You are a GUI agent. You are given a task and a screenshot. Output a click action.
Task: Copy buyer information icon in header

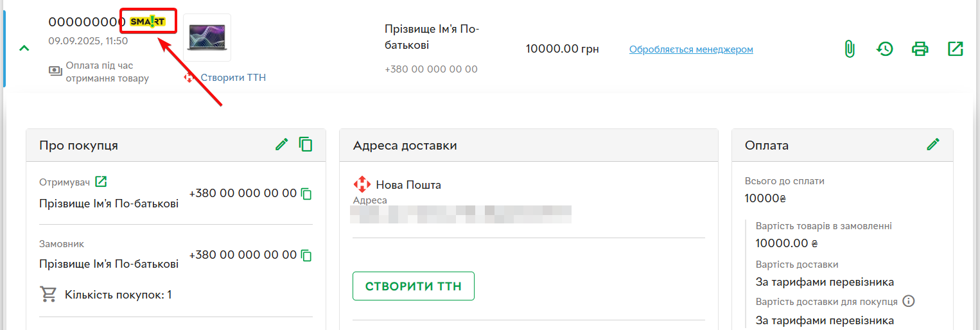[306, 144]
